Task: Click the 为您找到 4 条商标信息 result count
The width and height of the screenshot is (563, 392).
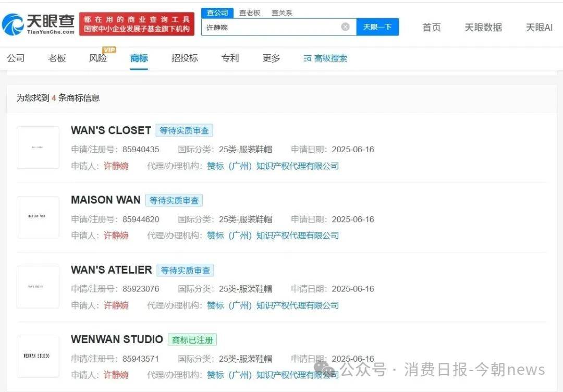Action: coord(58,97)
